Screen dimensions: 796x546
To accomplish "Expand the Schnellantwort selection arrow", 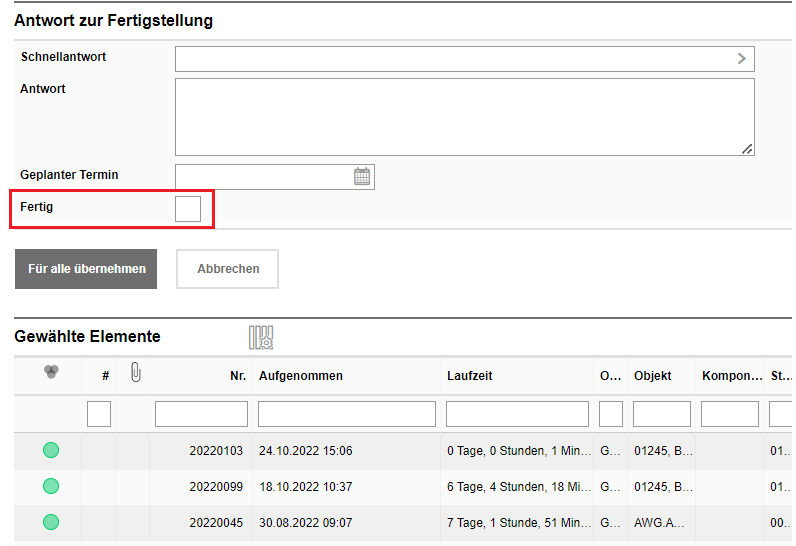I will tap(742, 59).
